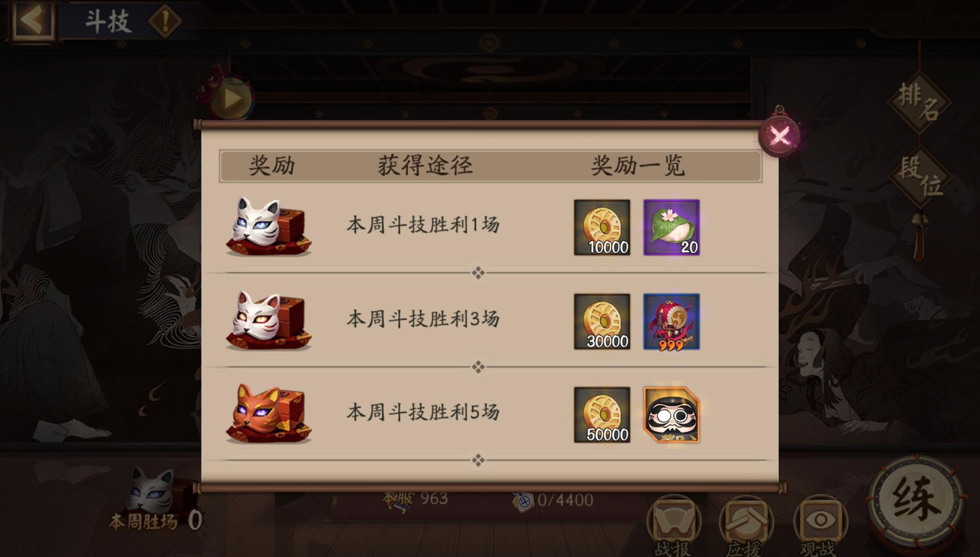The height and width of the screenshot is (557, 980).
Task: Start practice with the 练 drum
Action: 916,500
